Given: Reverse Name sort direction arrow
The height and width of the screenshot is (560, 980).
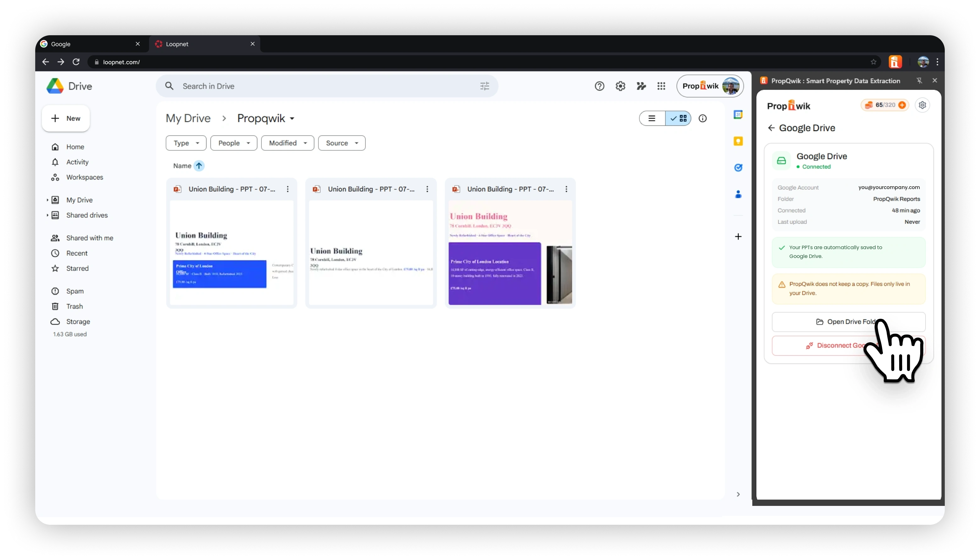Looking at the screenshot, I should (199, 166).
